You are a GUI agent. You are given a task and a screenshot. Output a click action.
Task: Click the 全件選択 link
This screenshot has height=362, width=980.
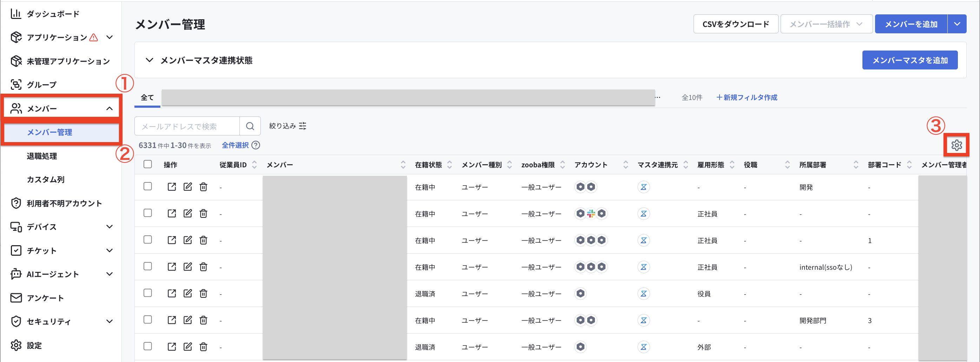(235, 145)
